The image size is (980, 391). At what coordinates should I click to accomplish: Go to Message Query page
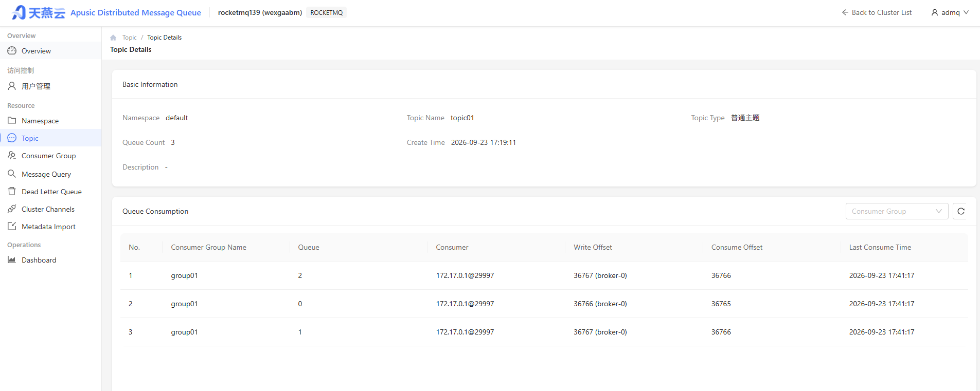[50, 174]
